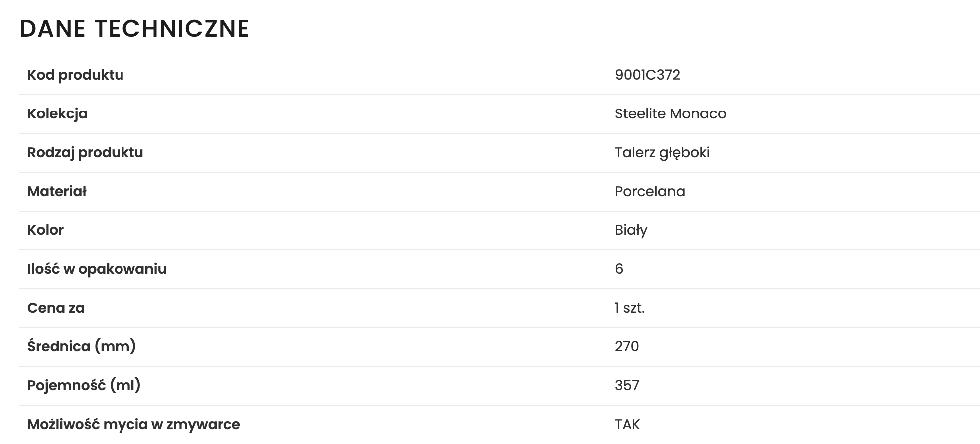This screenshot has height=444, width=980.
Task: Click the diameter value 270
Action: [x=626, y=346]
